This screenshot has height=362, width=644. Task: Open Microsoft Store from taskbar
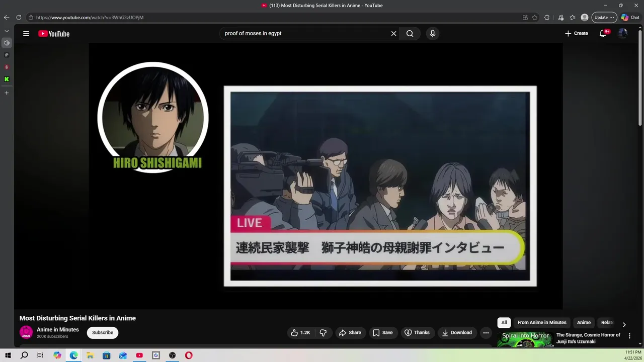[x=107, y=355]
